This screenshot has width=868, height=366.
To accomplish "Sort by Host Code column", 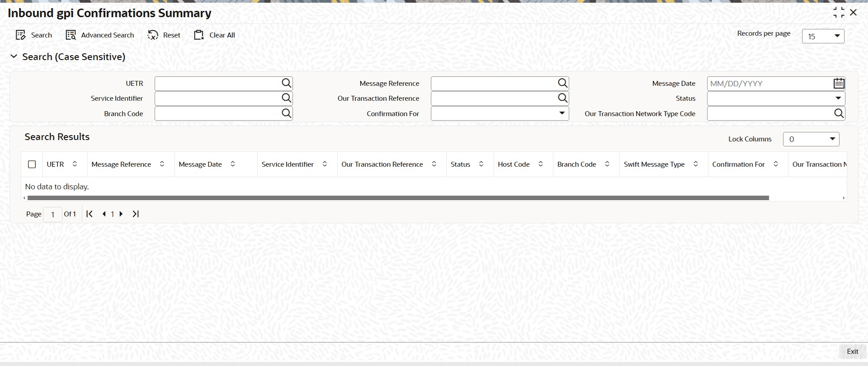I will coord(540,164).
